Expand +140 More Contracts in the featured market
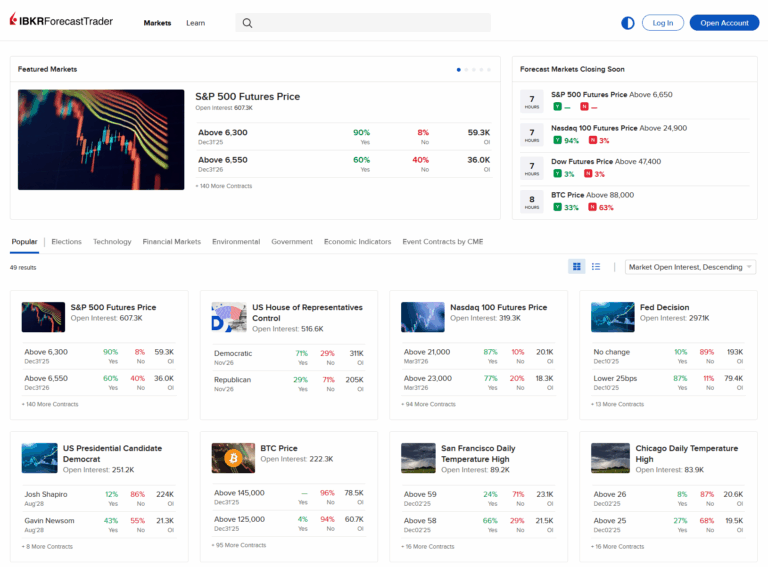 click(224, 186)
